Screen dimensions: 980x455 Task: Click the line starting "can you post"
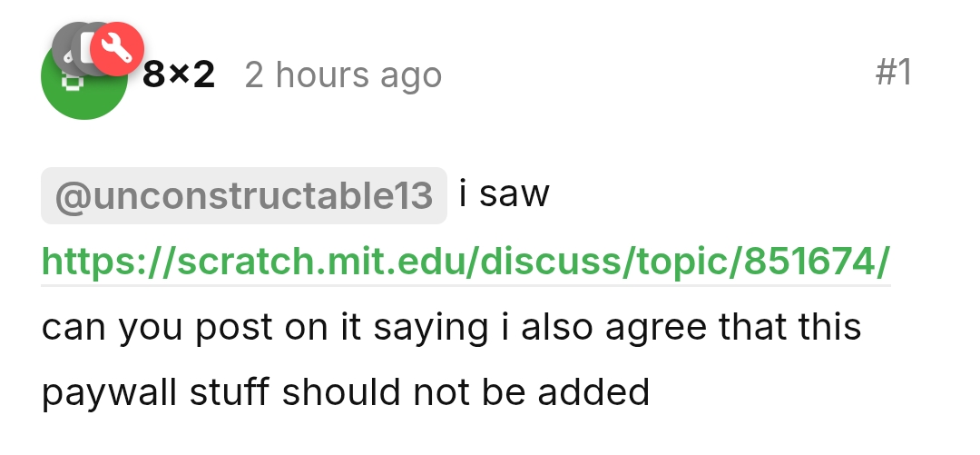click(x=451, y=327)
